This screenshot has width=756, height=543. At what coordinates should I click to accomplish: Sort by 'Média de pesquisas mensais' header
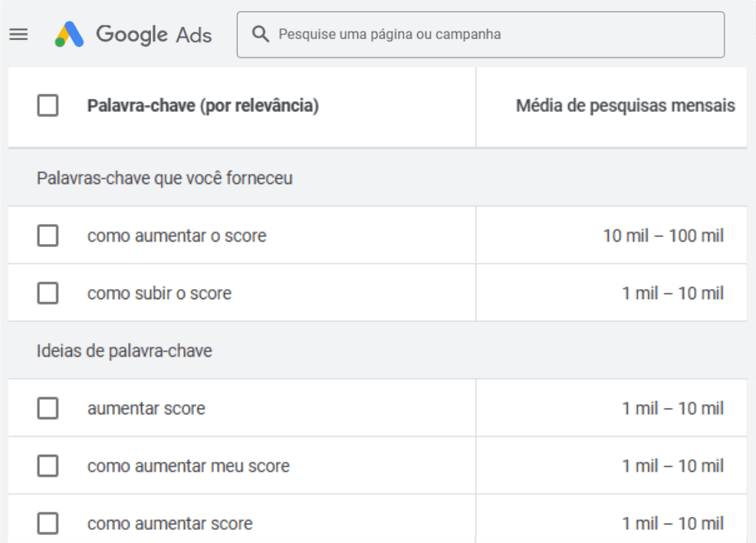point(625,106)
